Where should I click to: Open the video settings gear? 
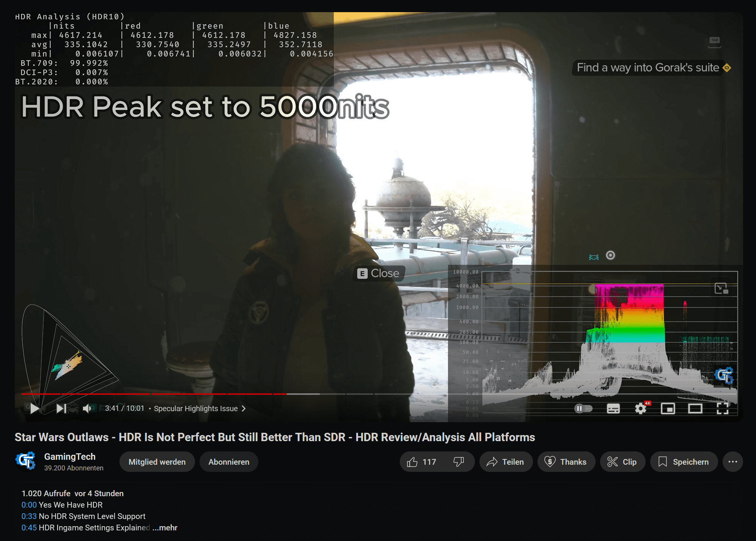(641, 409)
